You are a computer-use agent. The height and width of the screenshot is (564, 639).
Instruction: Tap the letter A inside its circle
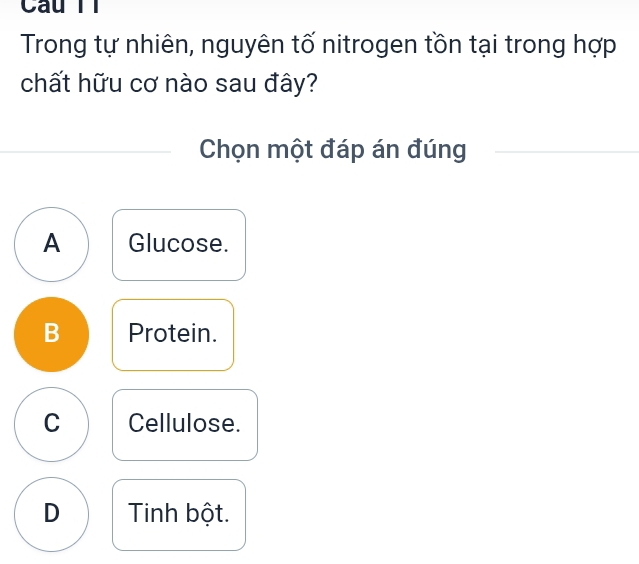pos(52,244)
